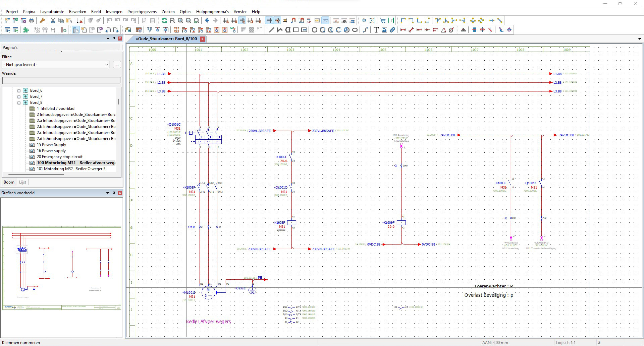Image resolution: width=644 pixels, height=346 pixels.
Task: Open the Filter 'Niet geactiveerd' dropdown
Action: point(56,65)
